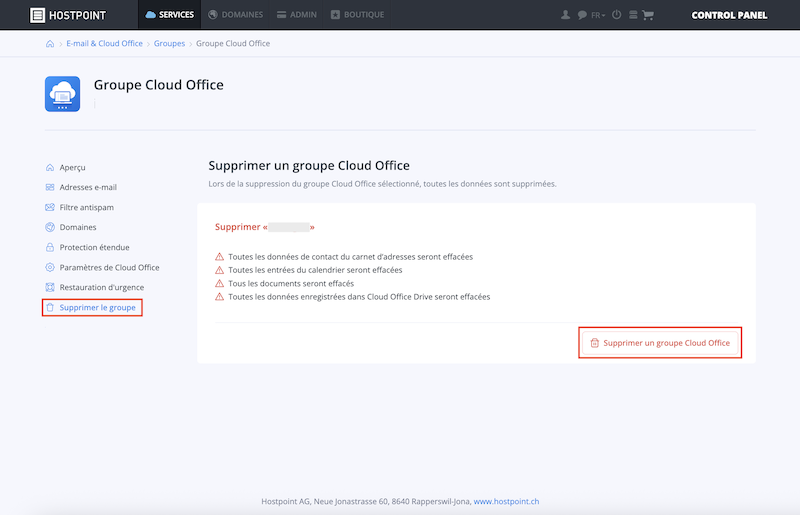Click the Paramètres gear icon
The image size is (800, 515).
50,267
